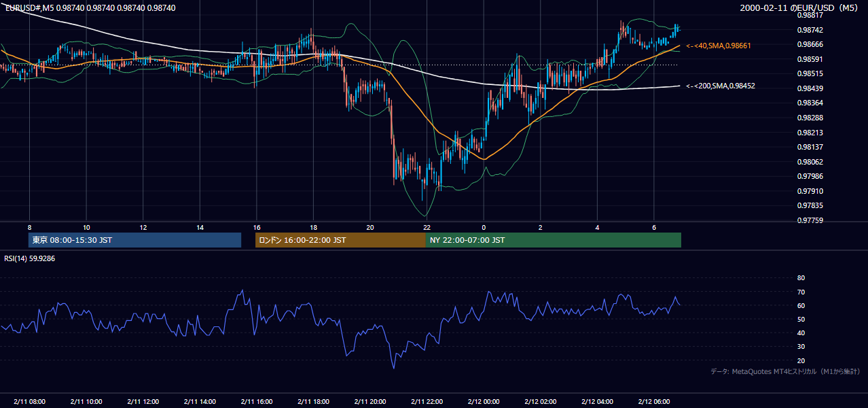The width and height of the screenshot is (868, 408).
Task: Click the RSI axis level 60
Action: coord(801,305)
